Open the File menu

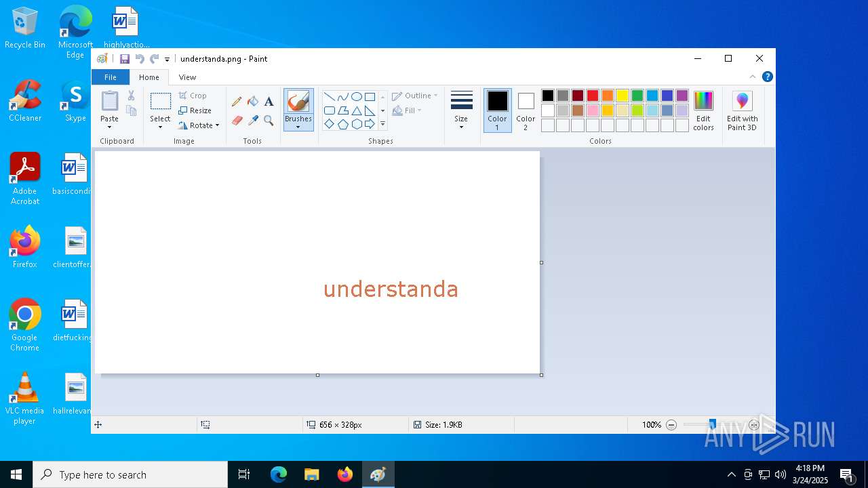[x=110, y=77]
